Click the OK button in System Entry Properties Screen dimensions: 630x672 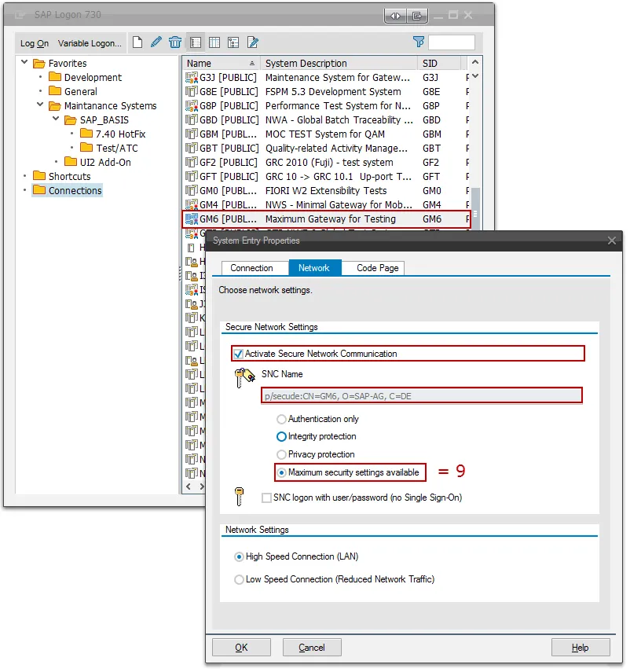[x=240, y=647]
